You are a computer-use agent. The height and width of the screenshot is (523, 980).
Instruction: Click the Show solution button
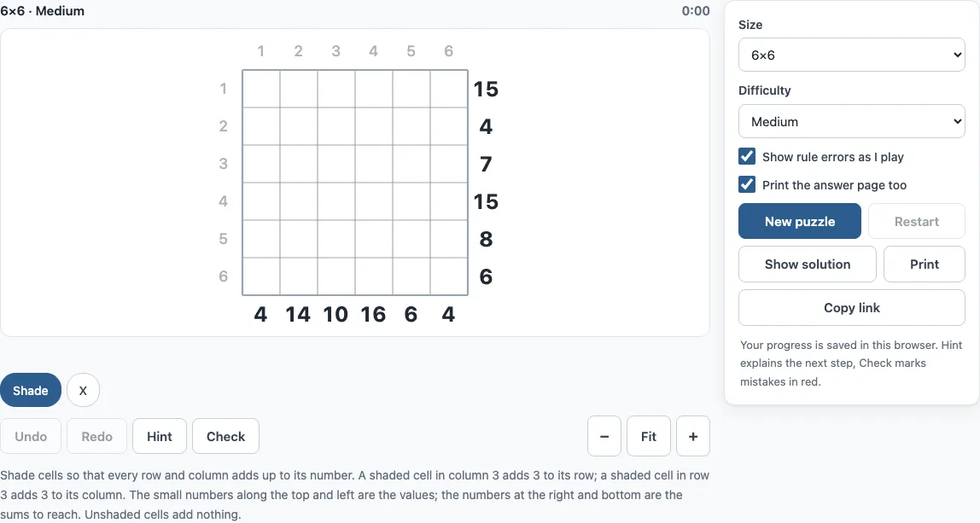coord(807,264)
